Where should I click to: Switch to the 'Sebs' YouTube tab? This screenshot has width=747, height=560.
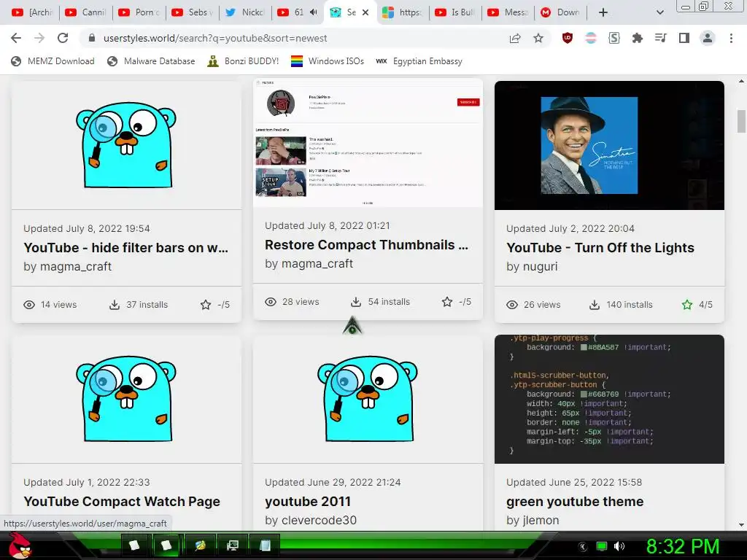pyautogui.click(x=192, y=12)
